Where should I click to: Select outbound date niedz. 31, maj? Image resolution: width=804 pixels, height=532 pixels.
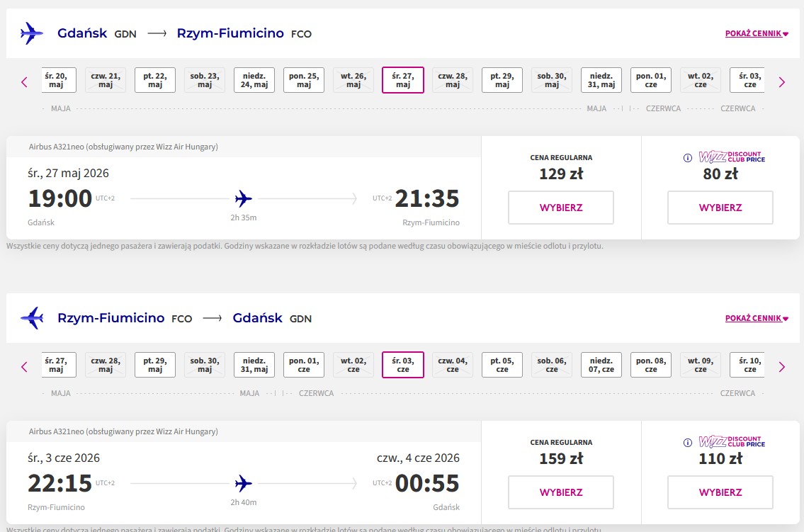click(x=601, y=80)
